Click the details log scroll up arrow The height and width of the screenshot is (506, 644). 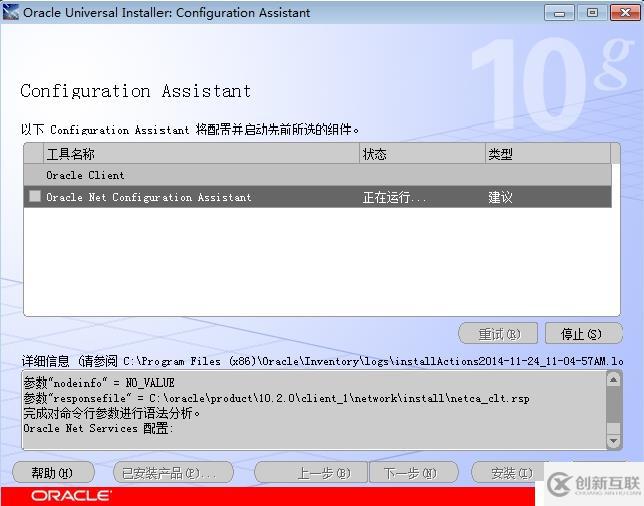613,380
